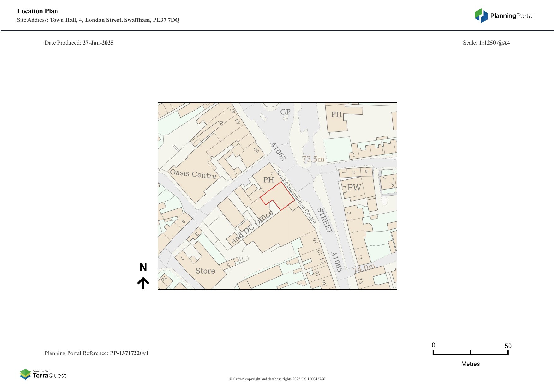554x392 pixels.
Task: Click the 74.0m spot height
Action: (x=364, y=268)
